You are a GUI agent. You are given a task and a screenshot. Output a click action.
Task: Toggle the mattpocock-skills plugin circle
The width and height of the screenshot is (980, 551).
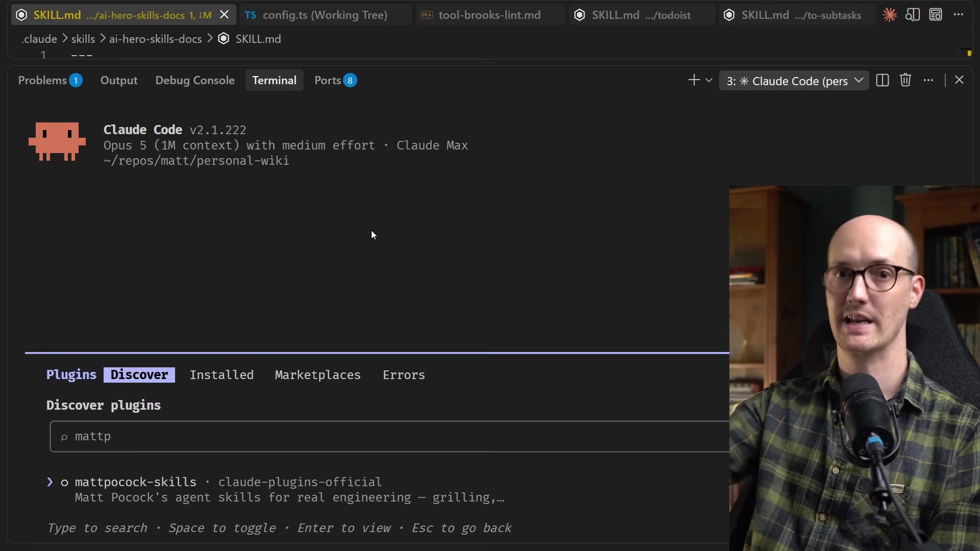pyautogui.click(x=64, y=483)
